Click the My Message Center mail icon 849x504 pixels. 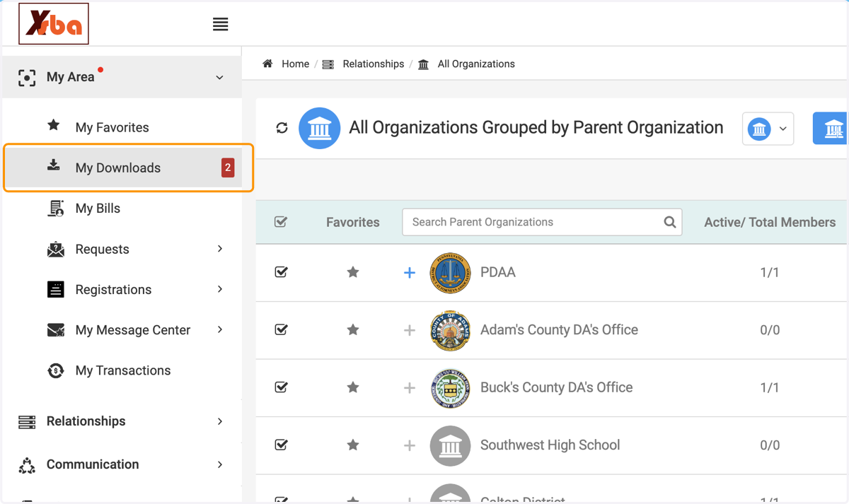pos(55,330)
